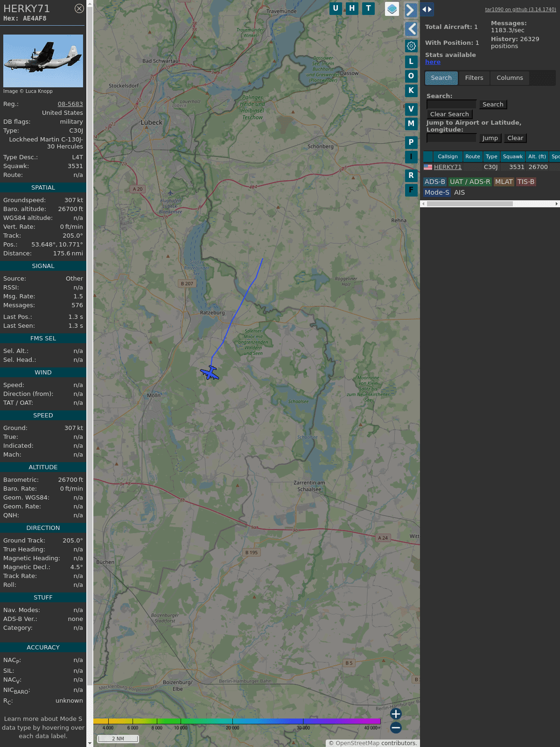Switch to the Filters tab
Screen dimensions: 560x747
(474, 78)
